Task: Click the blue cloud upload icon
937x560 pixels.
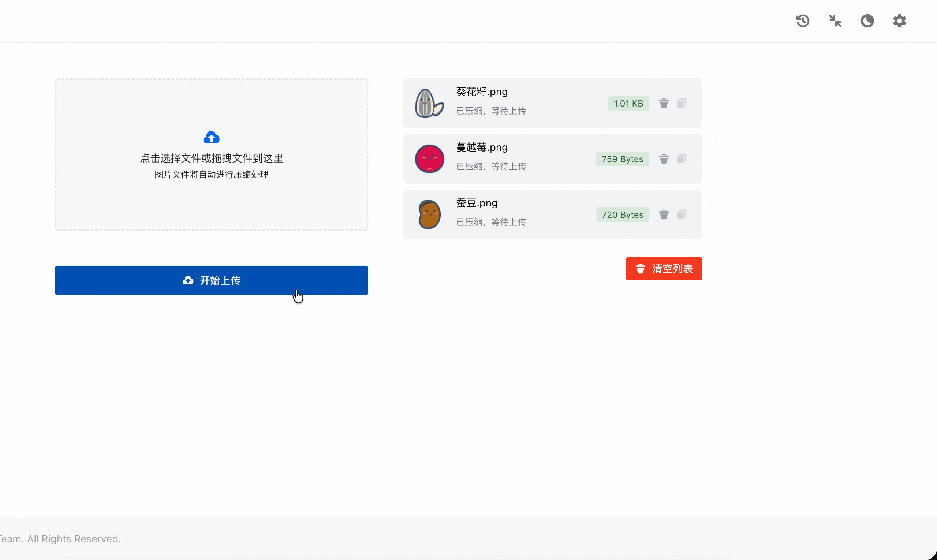Action: tap(211, 138)
